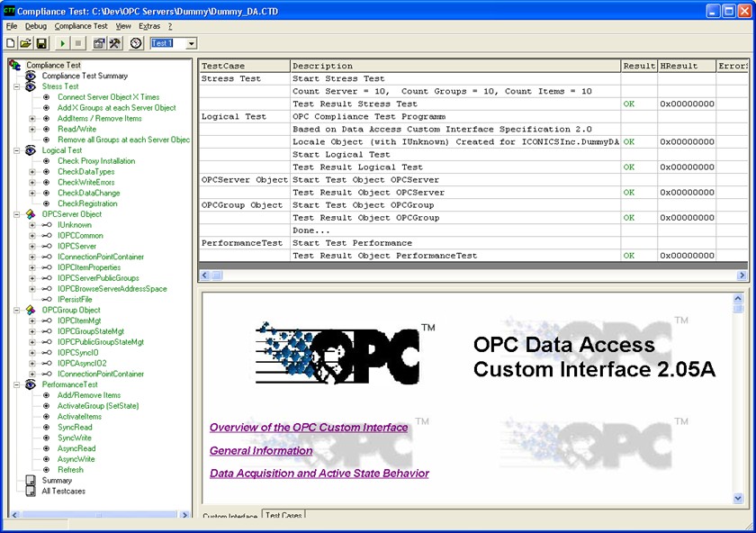Click the HResult column header
This screenshot has width=756, height=533.
(687, 66)
